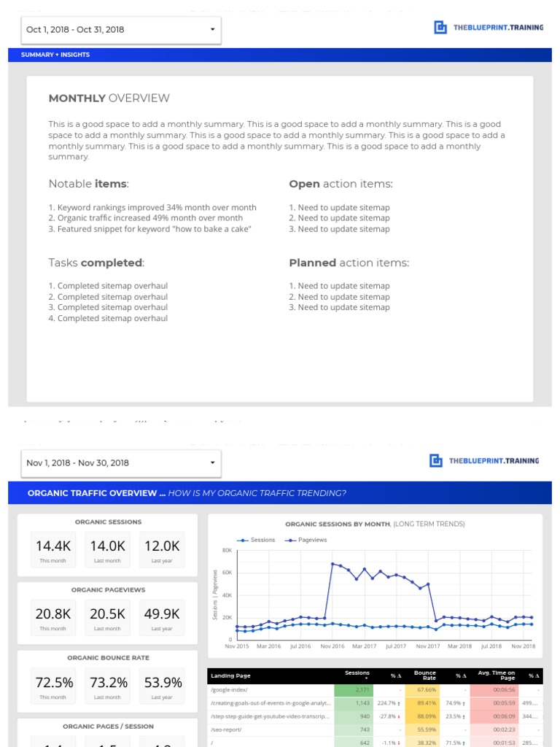Click the 12.0K Last year sessions scorecard

162,549
